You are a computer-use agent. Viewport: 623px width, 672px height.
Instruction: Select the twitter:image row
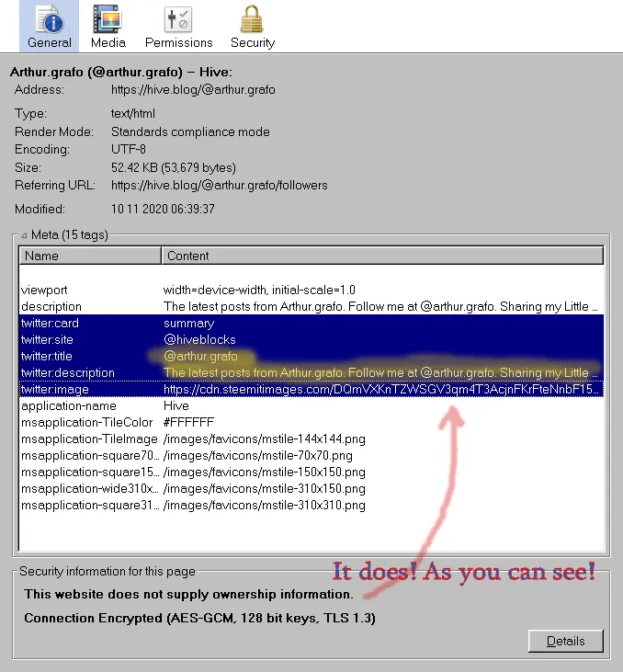(311, 389)
